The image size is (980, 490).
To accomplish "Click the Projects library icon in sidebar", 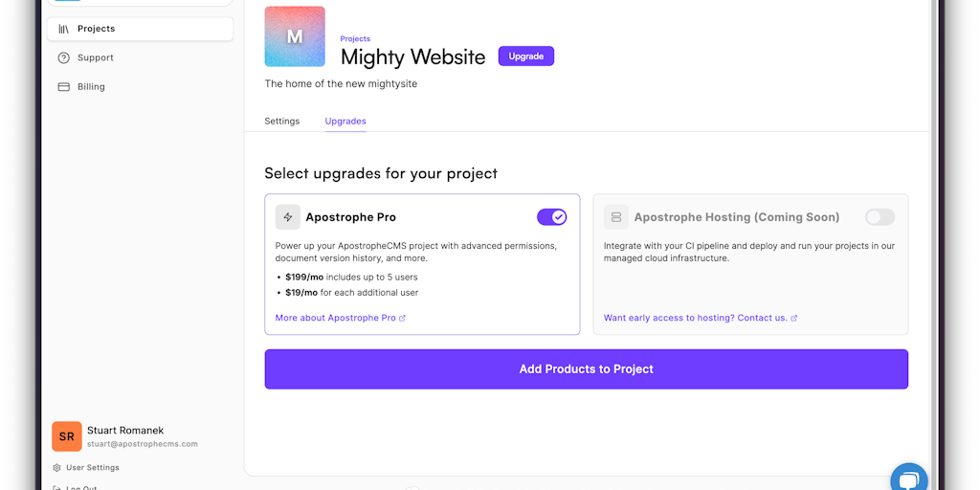I will pyautogui.click(x=64, y=29).
